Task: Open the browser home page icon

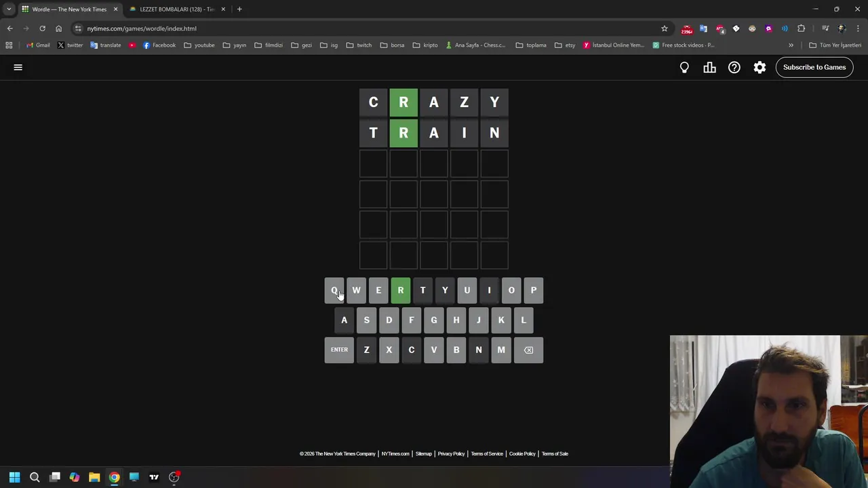Action: pos(58,28)
